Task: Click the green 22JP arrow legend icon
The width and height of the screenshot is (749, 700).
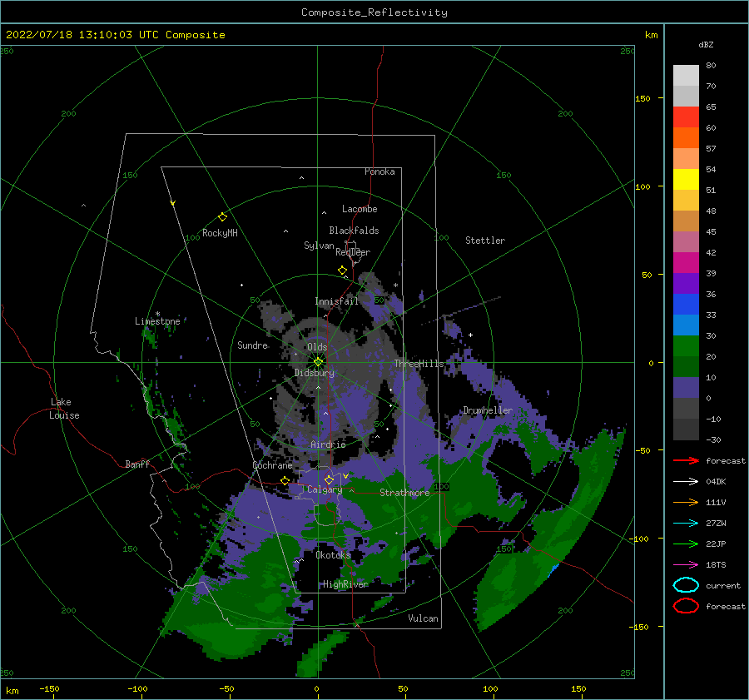Action: 686,544
